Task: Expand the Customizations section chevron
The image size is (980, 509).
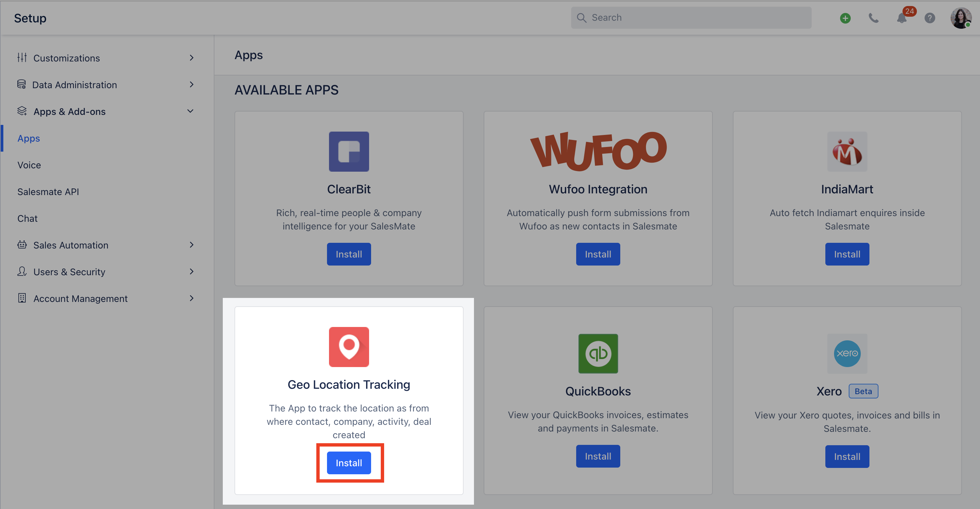Action: [x=191, y=57]
